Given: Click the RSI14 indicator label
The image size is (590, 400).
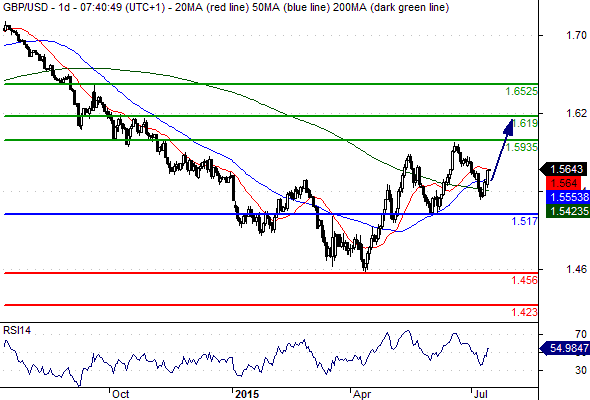Looking at the screenshot, I should pyautogui.click(x=17, y=330).
